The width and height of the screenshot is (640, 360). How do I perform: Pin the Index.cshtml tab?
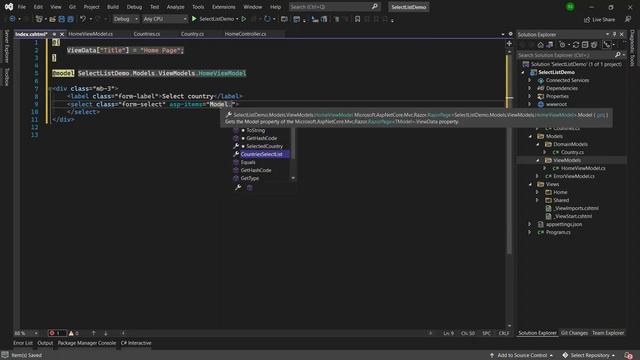[54, 34]
